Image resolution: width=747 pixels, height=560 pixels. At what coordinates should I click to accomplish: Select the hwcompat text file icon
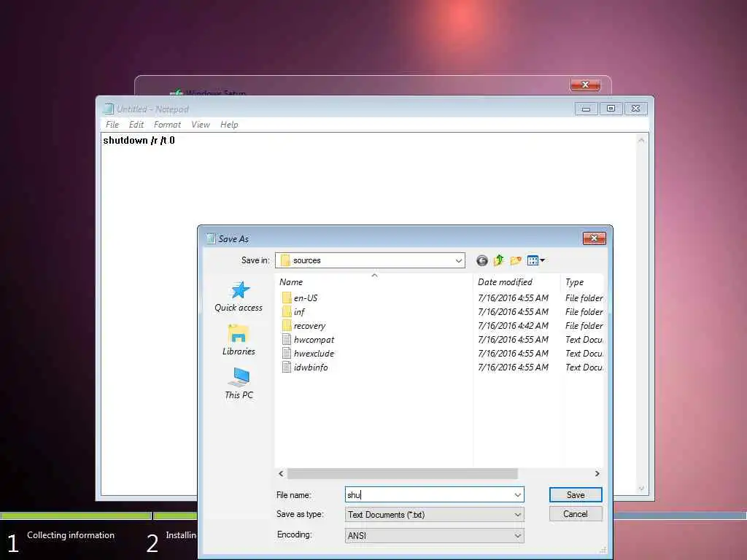[x=286, y=340]
